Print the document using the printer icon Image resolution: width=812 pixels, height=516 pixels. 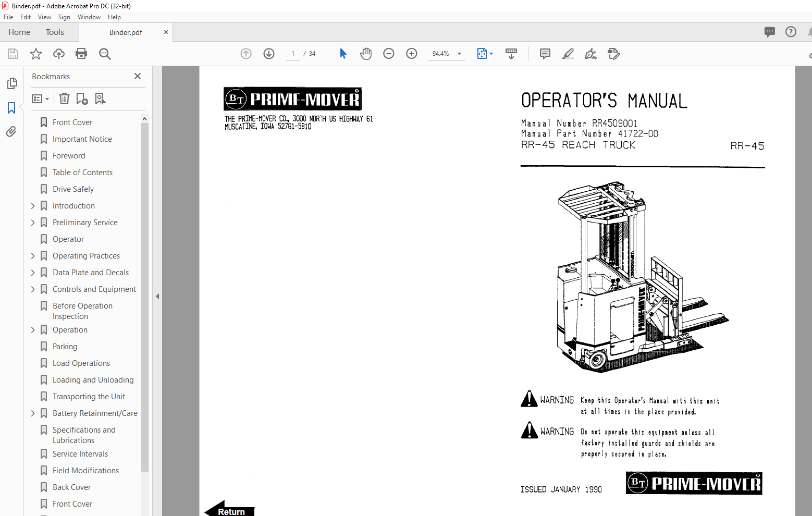pyautogui.click(x=81, y=54)
